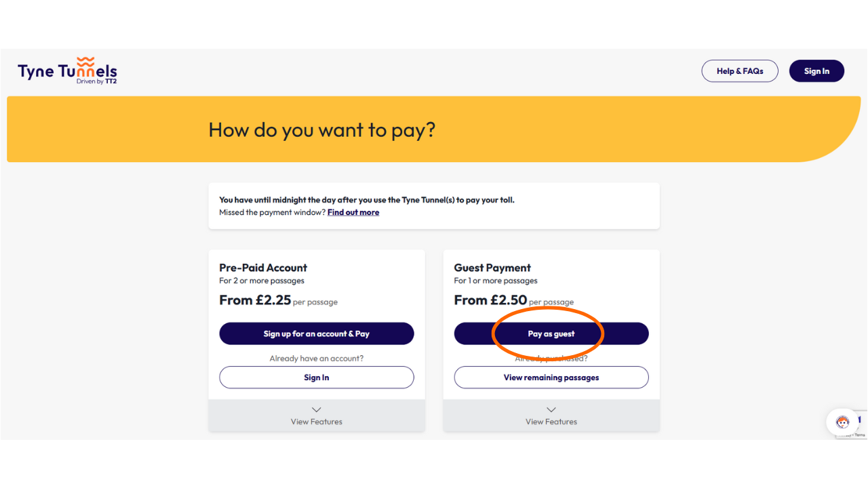This screenshot has height=488, width=868.
Task: Open the chat assistant avatar icon
Action: [x=843, y=422]
